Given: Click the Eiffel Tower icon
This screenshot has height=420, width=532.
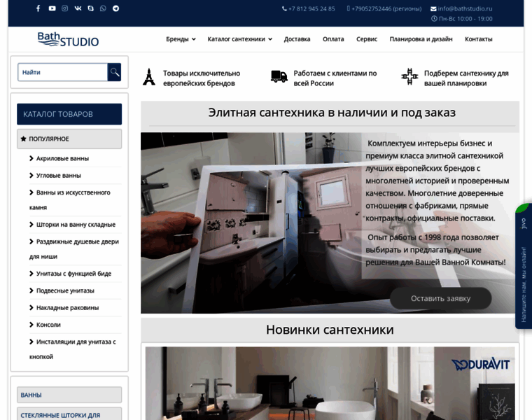Looking at the screenshot, I should pos(149,77).
